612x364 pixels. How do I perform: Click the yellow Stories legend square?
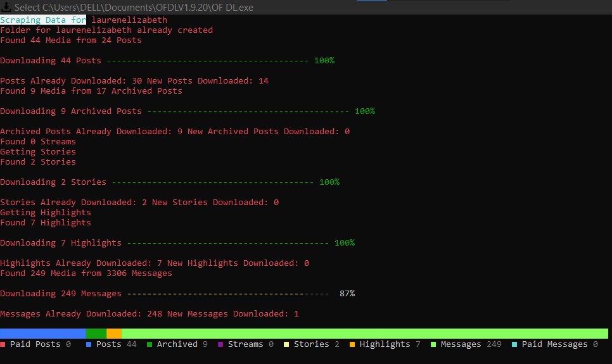click(286, 344)
